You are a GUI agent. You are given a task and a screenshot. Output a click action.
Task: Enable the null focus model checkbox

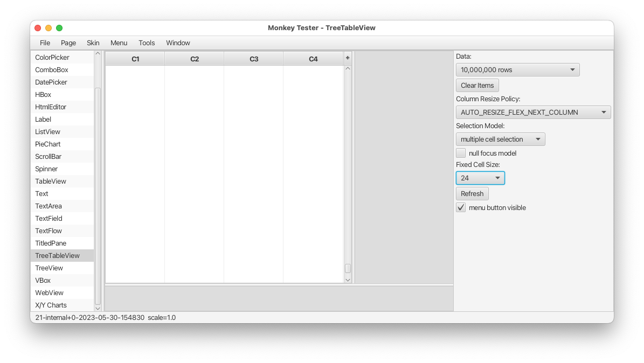[461, 153]
